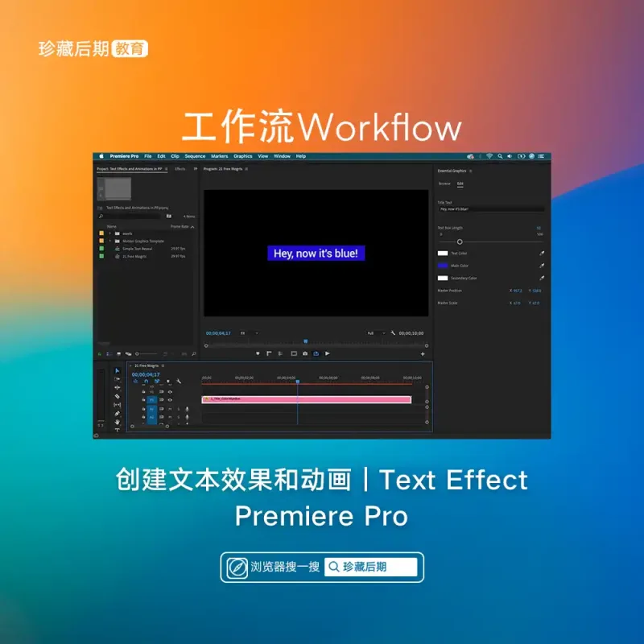
Task: Toggle the label checkbox for 21 Free Mogrts
Action: 101,256
